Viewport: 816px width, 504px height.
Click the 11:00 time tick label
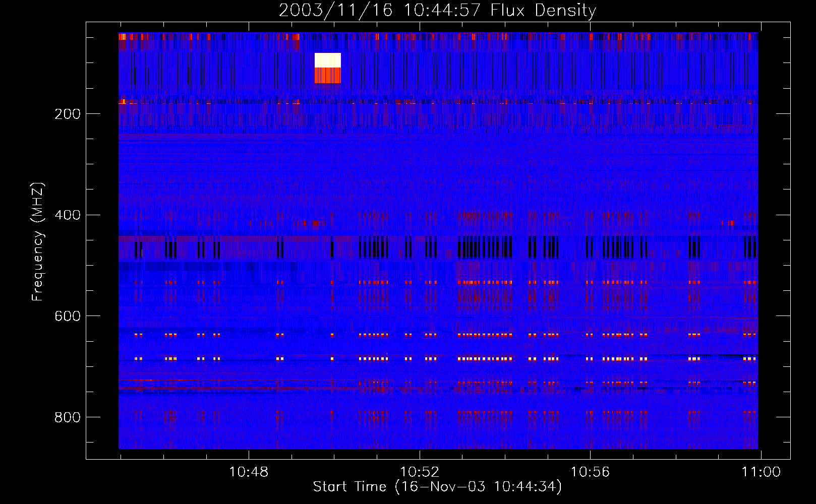tap(761, 472)
